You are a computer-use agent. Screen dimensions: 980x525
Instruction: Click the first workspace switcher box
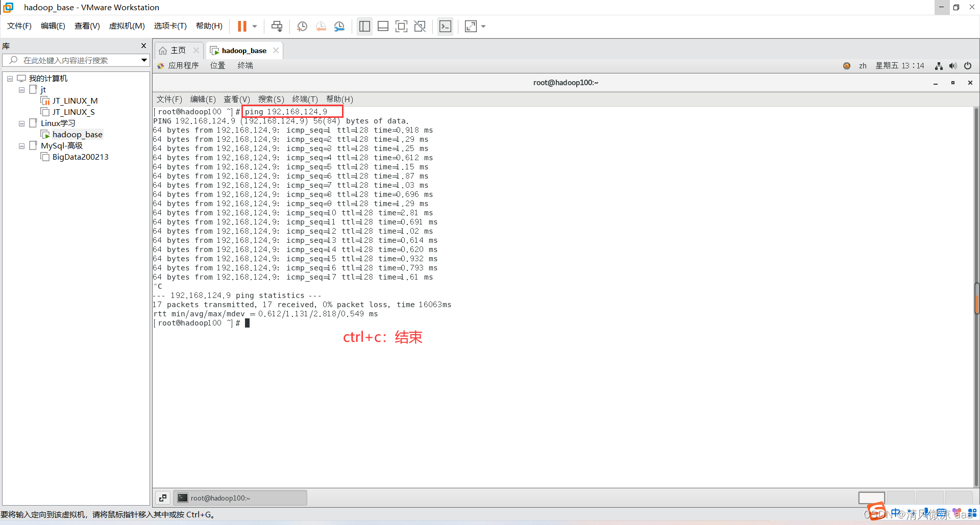pyautogui.click(x=871, y=498)
